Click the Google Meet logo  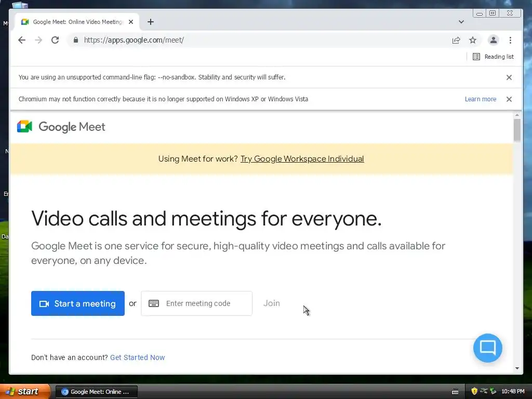[61, 127]
